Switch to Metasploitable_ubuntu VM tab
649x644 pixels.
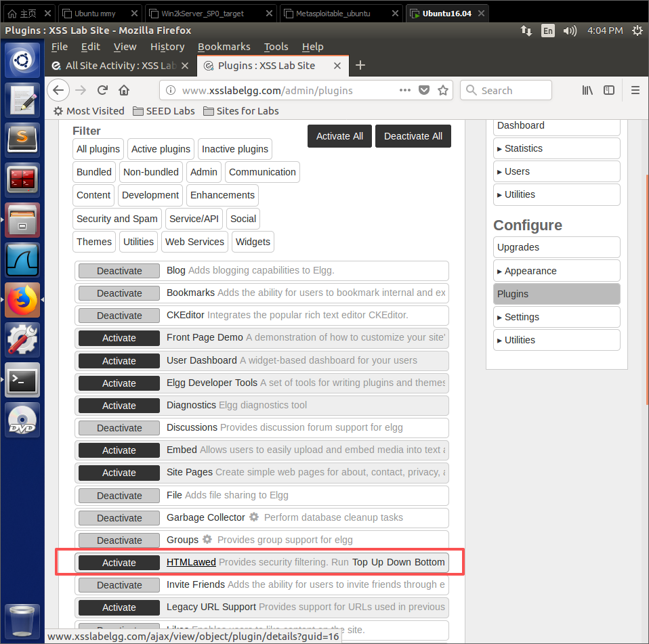coord(341,14)
